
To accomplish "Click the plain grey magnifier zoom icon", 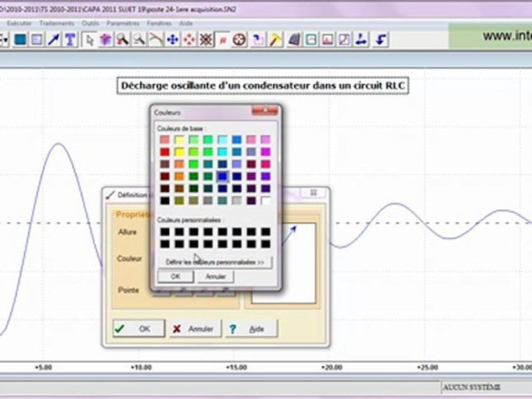I will (x=139, y=40).
